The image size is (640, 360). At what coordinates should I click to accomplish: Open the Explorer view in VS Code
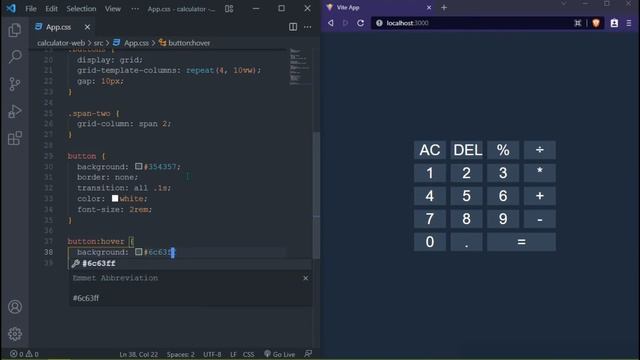point(15,30)
